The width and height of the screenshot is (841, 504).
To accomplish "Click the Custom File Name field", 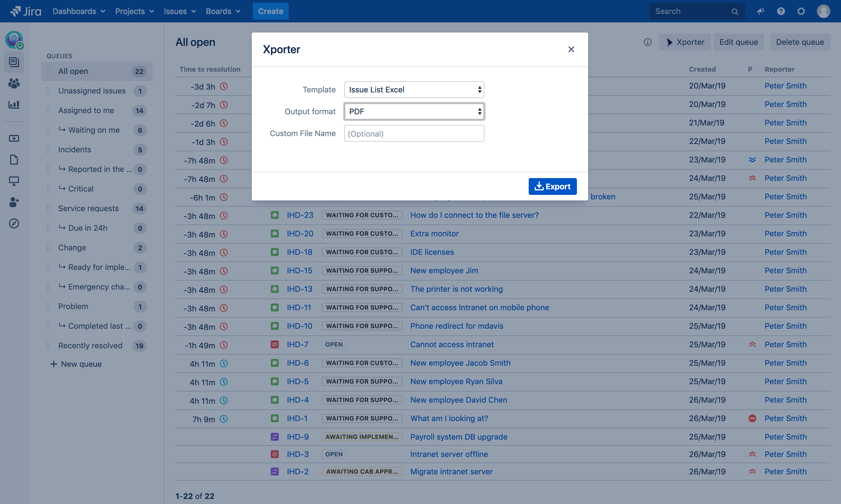I will (414, 134).
